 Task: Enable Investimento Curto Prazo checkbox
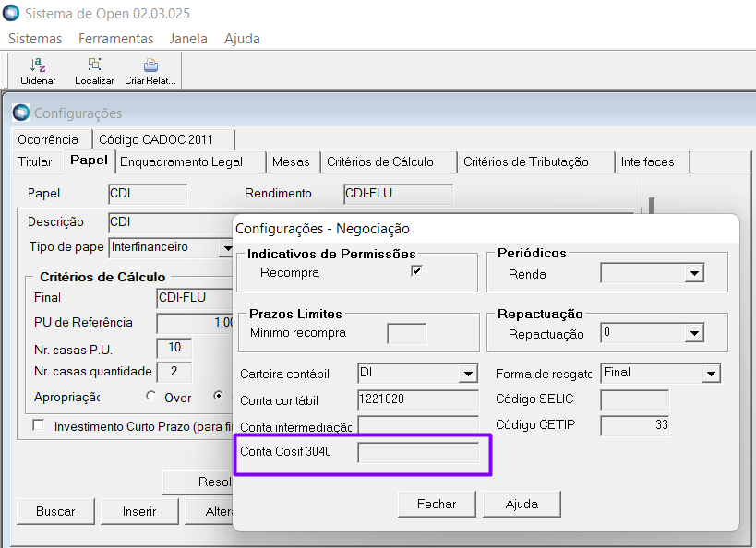pyautogui.click(x=39, y=426)
